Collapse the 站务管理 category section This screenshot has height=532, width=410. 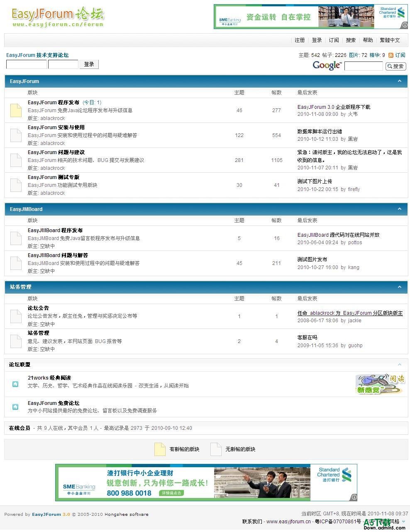pyautogui.click(x=400, y=287)
